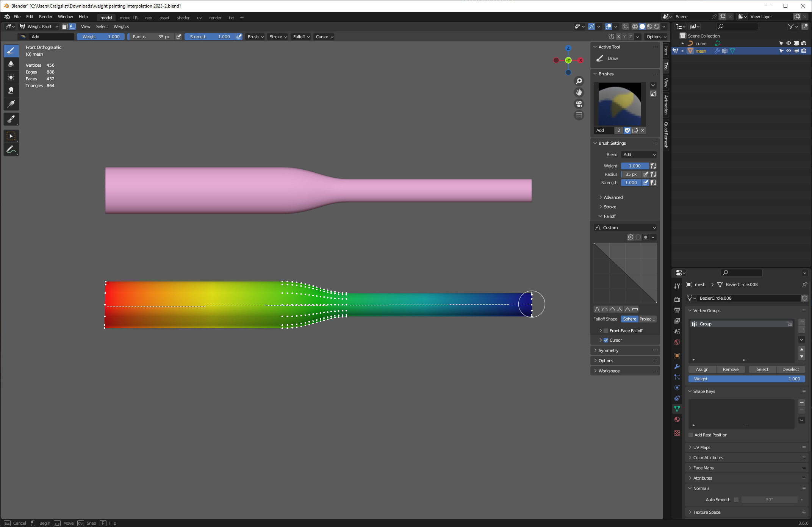
Task: Open the Quad Remesh sidebar tab
Action: [666, 135]
